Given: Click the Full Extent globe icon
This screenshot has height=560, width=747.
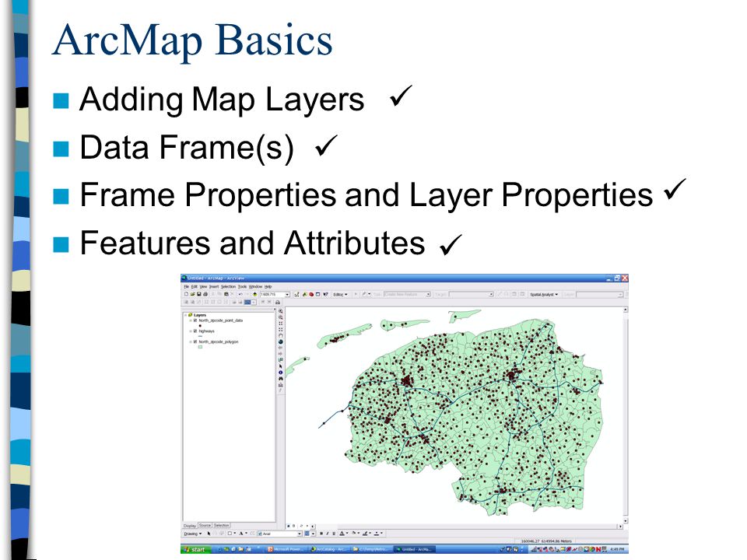Looking at the screenshot, I should click(x=281, y=342).
